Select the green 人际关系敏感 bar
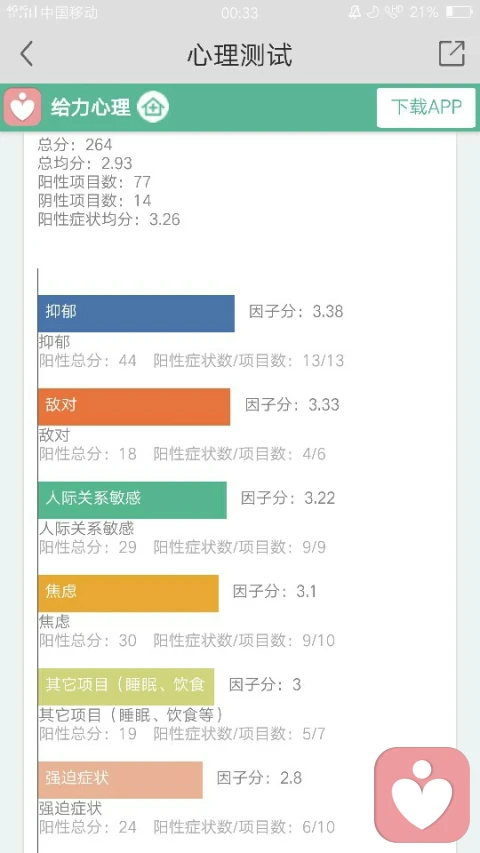This screenshot has height=853, width=480. [x=132, y=500]
